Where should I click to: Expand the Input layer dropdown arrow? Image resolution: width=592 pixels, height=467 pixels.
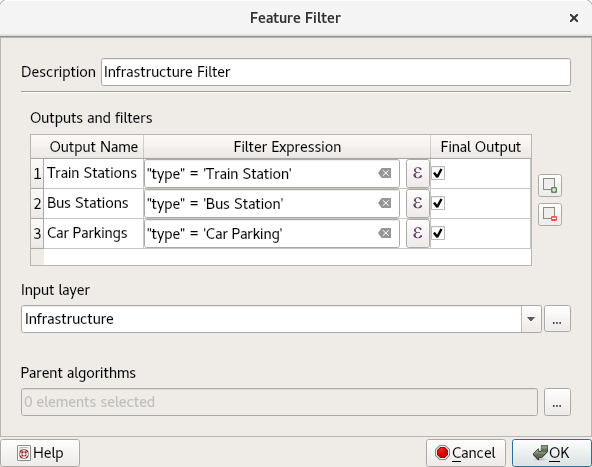click(531, 319)
